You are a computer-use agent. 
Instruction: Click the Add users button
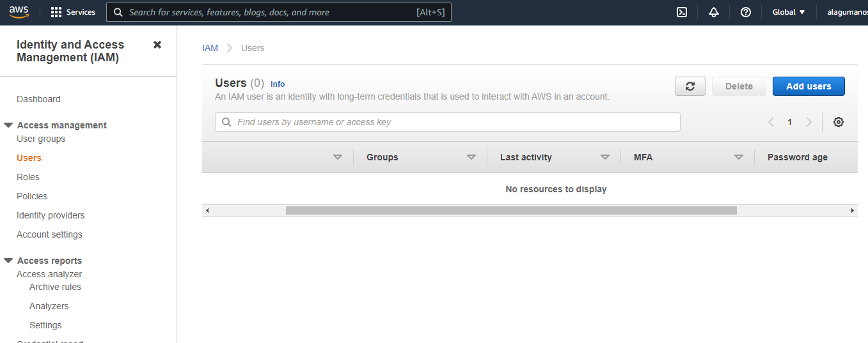pyautogui.click(x=809, y=86)
